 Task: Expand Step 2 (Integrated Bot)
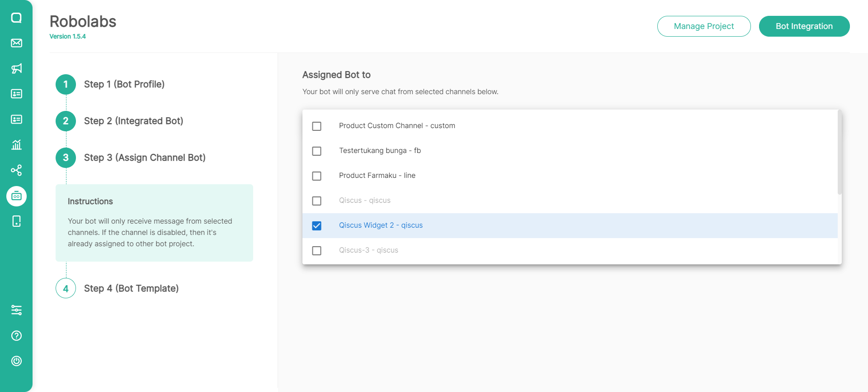click(x=133, y=121)
